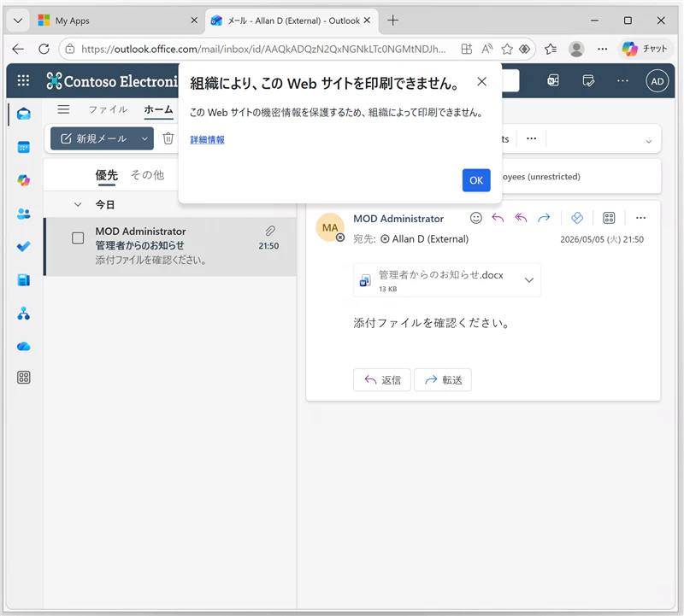Add an emoji reaction to the message
Image resolution: width=684 pixels, height=616 pixels.
click(x=476, y=218)
